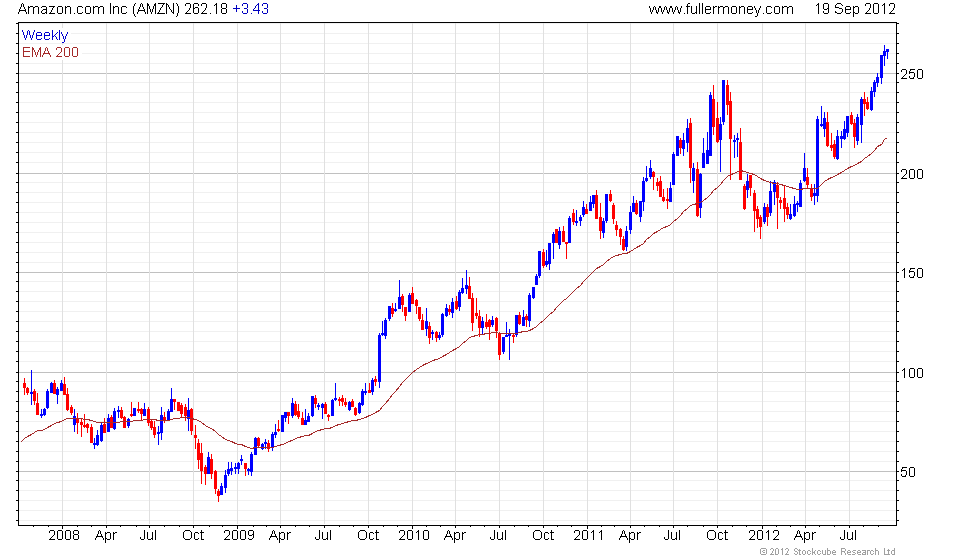Click the 2011 year marker on timeline

pyautogui.click(x=589, y=536)
